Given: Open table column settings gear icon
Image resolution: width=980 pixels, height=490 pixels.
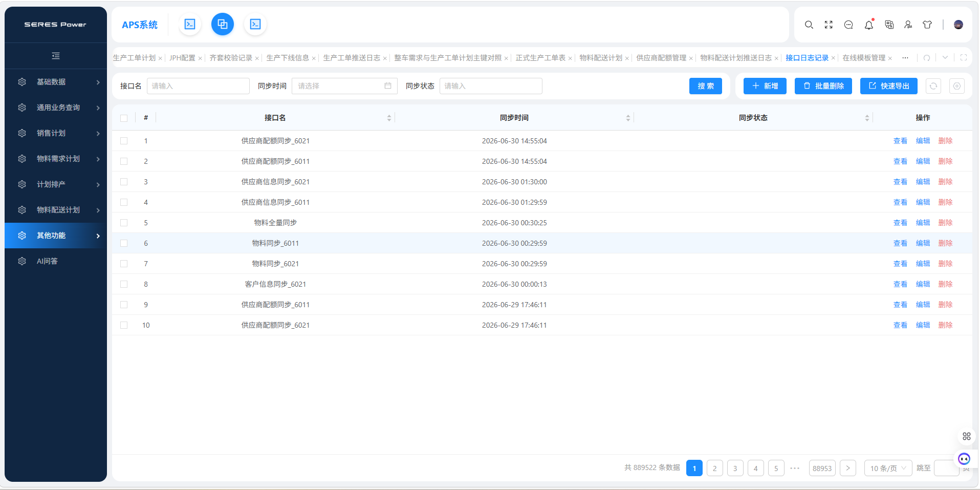Looking at the screenshot, I should coord(957,86).
